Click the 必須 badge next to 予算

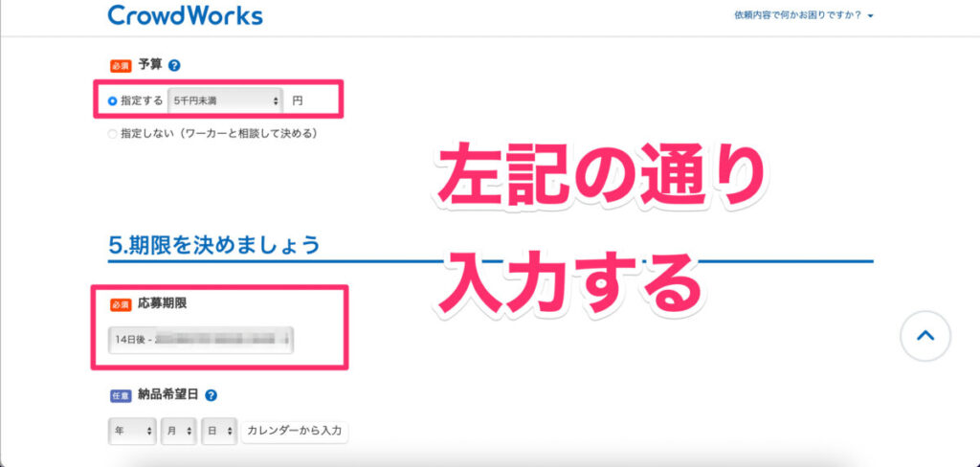121,66
